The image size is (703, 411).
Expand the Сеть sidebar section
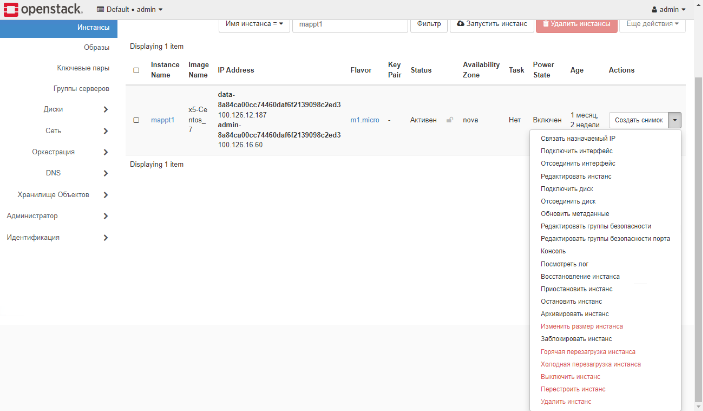point(106,130)
